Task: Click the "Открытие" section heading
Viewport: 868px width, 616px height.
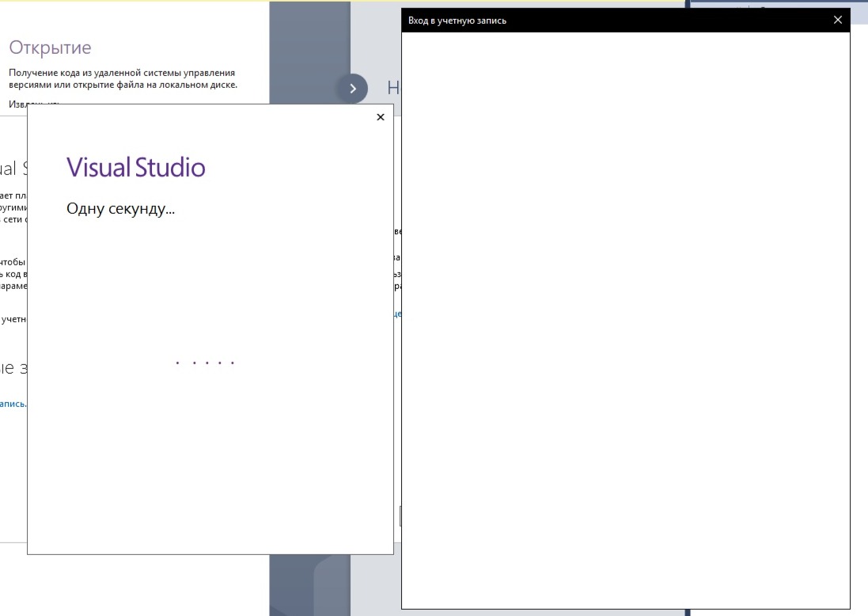Action: click(50, 48)
